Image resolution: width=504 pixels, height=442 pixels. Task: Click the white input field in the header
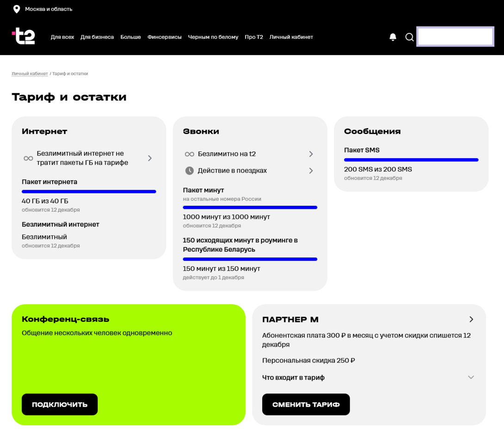click(455, 37)
